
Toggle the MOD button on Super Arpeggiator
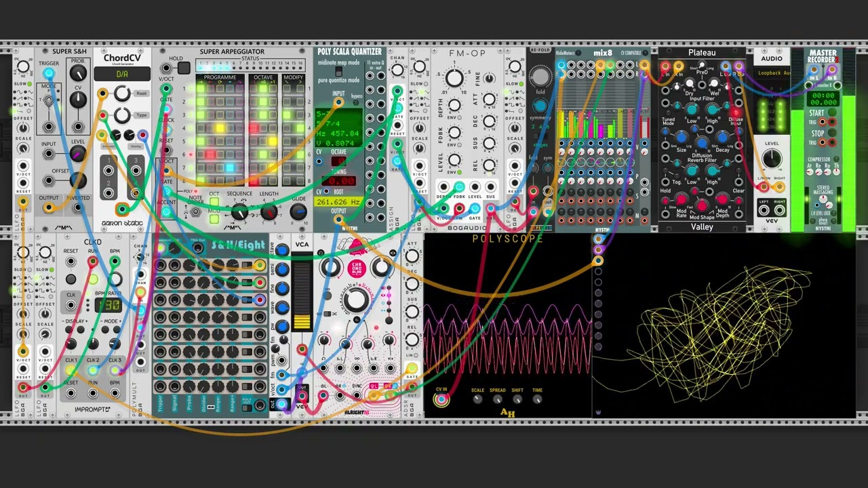tap(214, 218)
